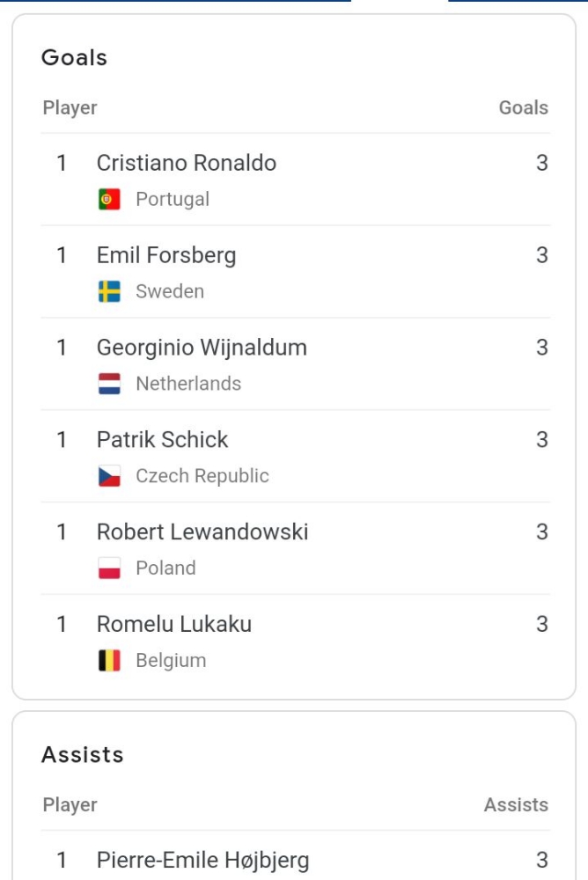This screenshot has height=880, width=588.
Task: Select Patrik Schick in goals list
Action: (x=162, y=440)
